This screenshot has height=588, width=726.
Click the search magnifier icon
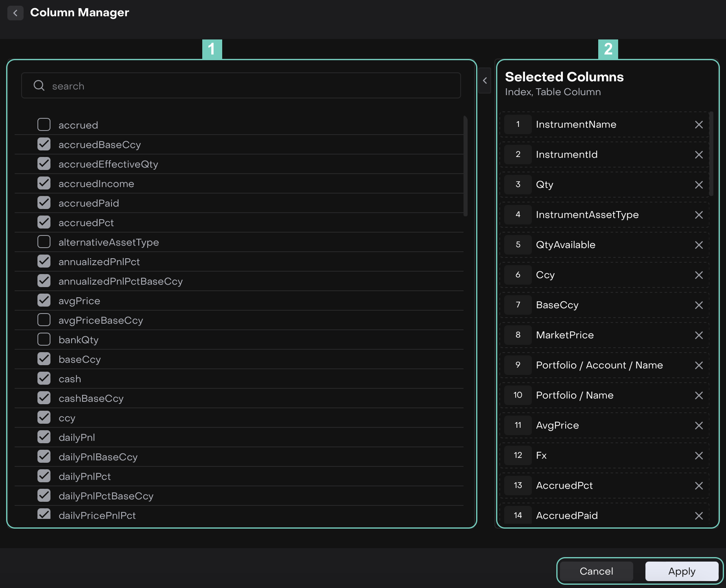39,85
